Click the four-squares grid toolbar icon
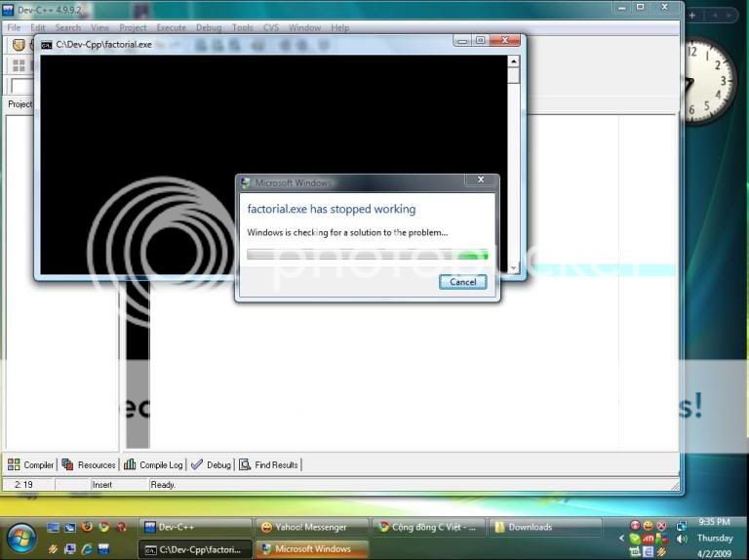The height and width of the screenshot is (560, 749). (x=19, y=65)
